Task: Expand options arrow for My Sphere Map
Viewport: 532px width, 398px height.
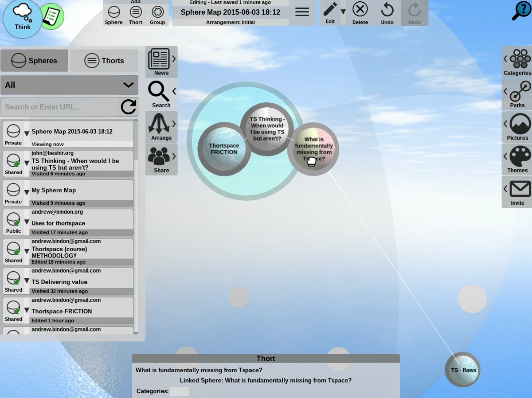Action: (x=27, y=192)
